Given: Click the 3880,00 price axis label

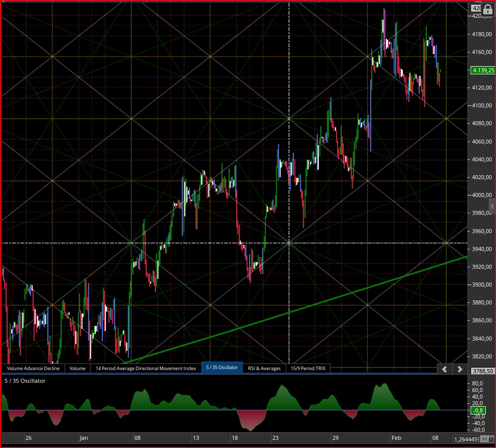Looking at the screenshot, I should [x=482, y=302].
